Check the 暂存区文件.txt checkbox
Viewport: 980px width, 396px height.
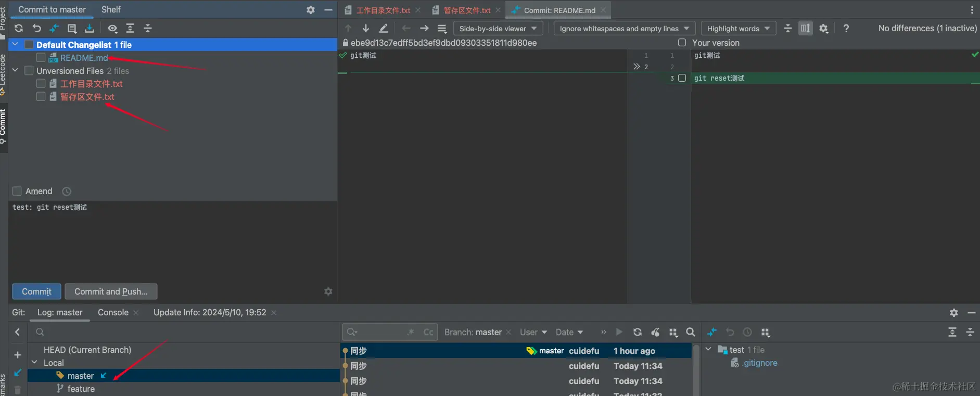coord(41,97)
